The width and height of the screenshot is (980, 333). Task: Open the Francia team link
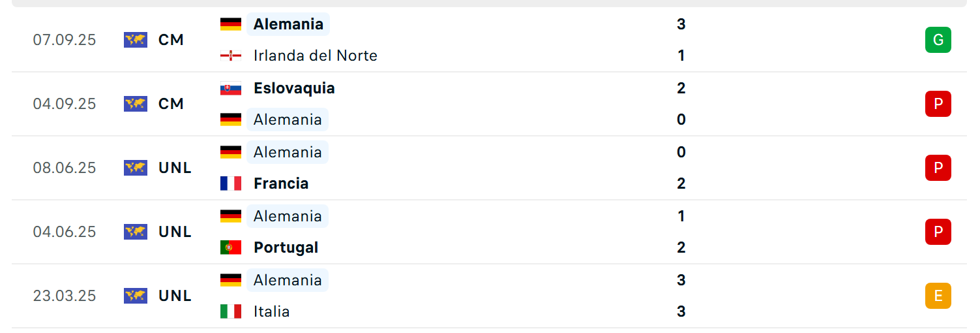[x=281, y=183]
